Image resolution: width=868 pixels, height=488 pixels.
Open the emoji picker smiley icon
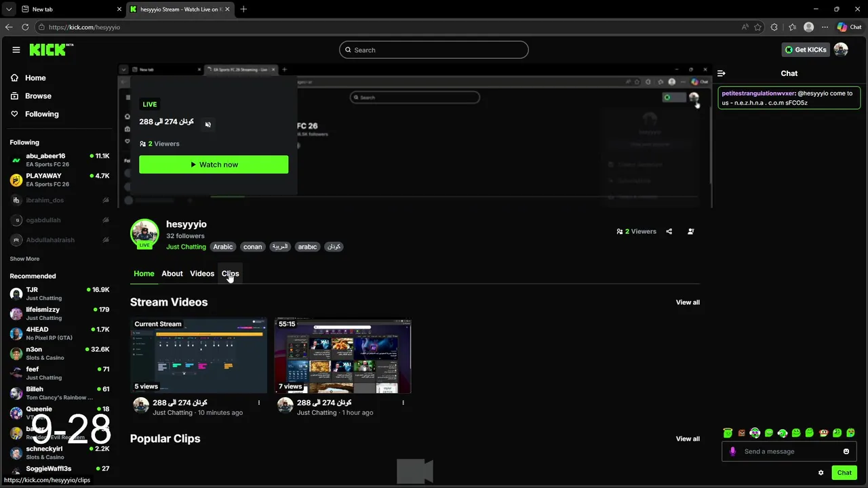tap(846, 451)
